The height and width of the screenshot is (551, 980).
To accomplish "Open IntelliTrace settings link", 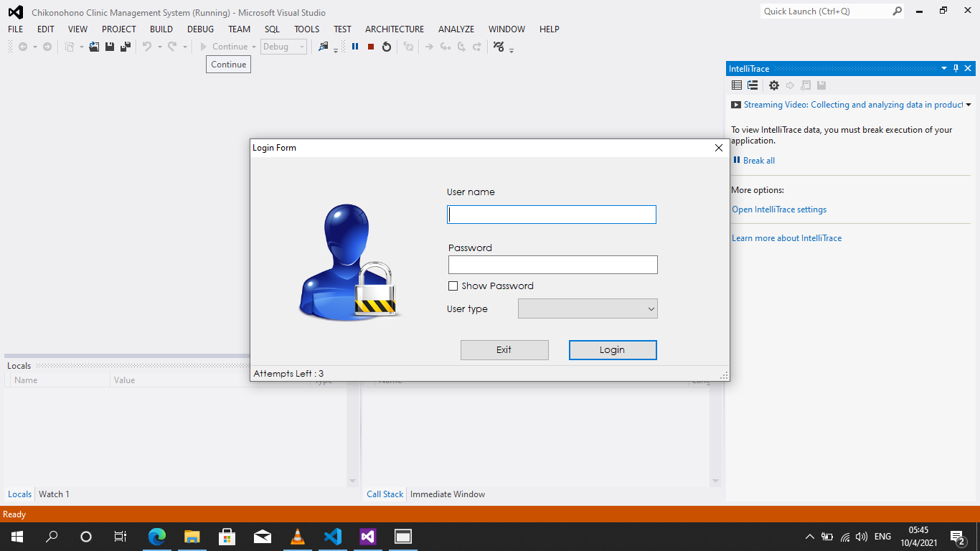I will point(779,209).
